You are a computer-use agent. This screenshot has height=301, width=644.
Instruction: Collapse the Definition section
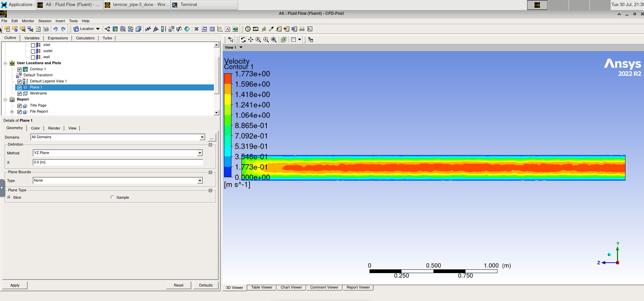(x=211, y=145)
